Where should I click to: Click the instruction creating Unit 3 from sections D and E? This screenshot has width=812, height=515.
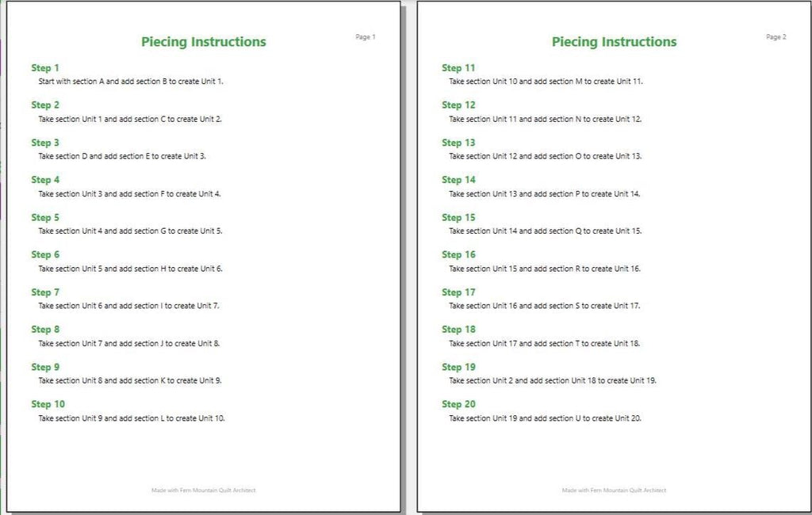[x=122, y=156]
